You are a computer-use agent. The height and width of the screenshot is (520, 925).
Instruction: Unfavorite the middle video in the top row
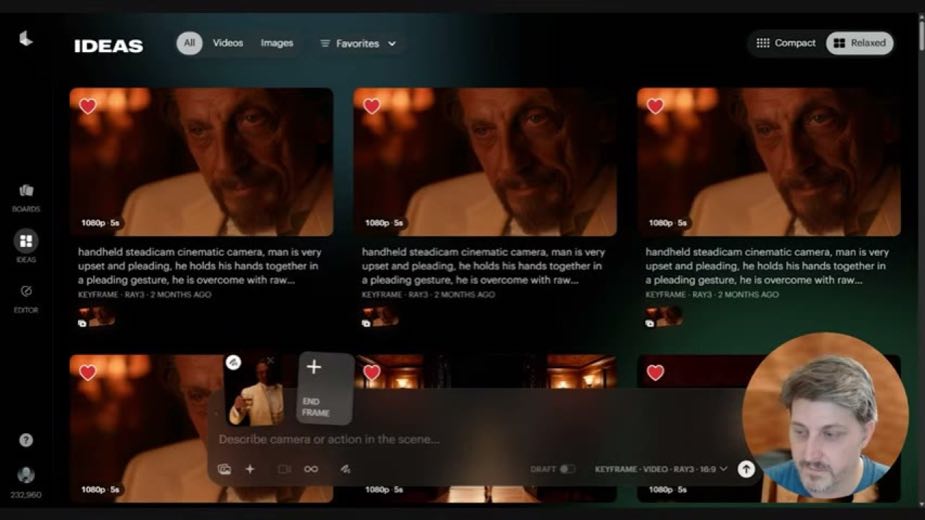pos(372,106)
